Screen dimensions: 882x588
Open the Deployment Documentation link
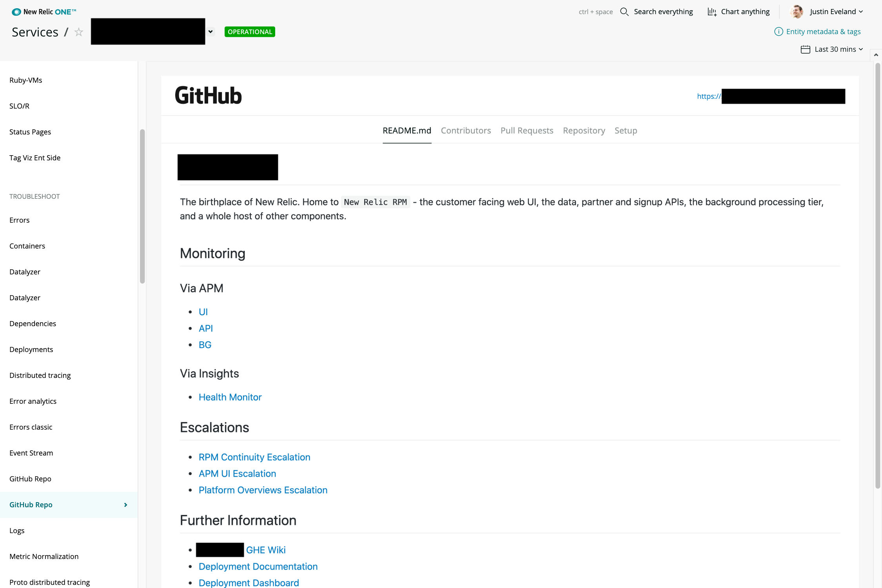click(258, 566)
